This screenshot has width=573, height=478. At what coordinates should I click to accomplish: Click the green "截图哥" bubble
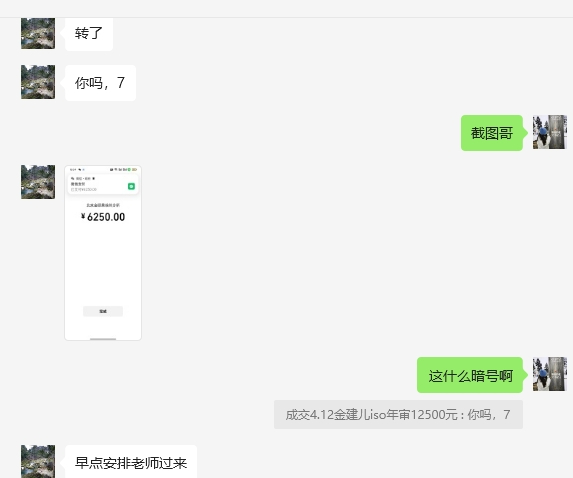pos(492,133)
